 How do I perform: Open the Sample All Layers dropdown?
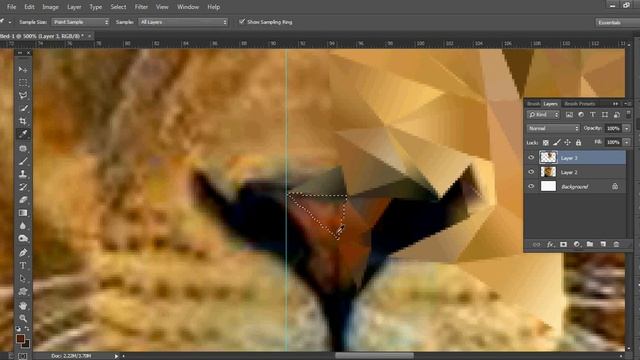(x=183, y=22)
